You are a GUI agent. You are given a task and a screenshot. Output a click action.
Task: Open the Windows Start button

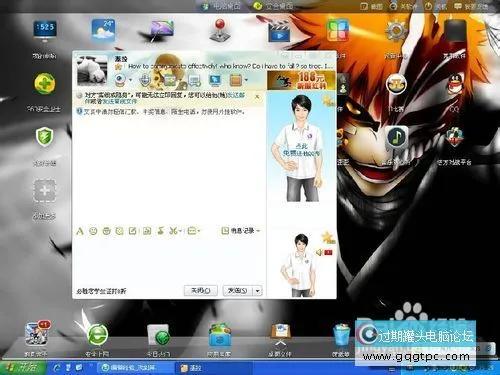pos(23,368)
